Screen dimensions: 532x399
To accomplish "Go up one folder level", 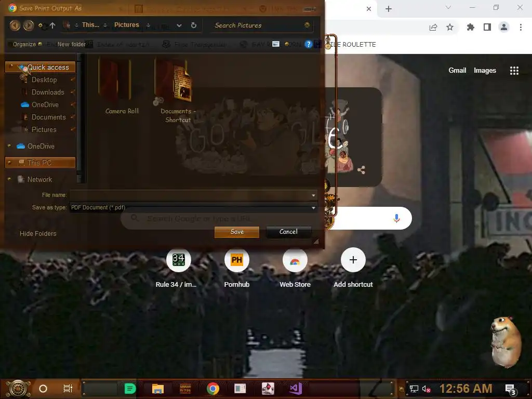I will (52, 25).
